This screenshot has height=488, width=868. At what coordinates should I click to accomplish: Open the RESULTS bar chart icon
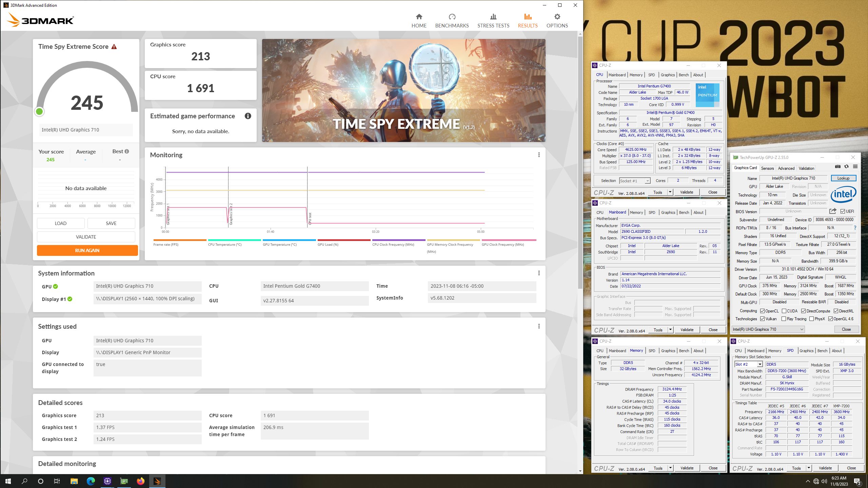528,17
